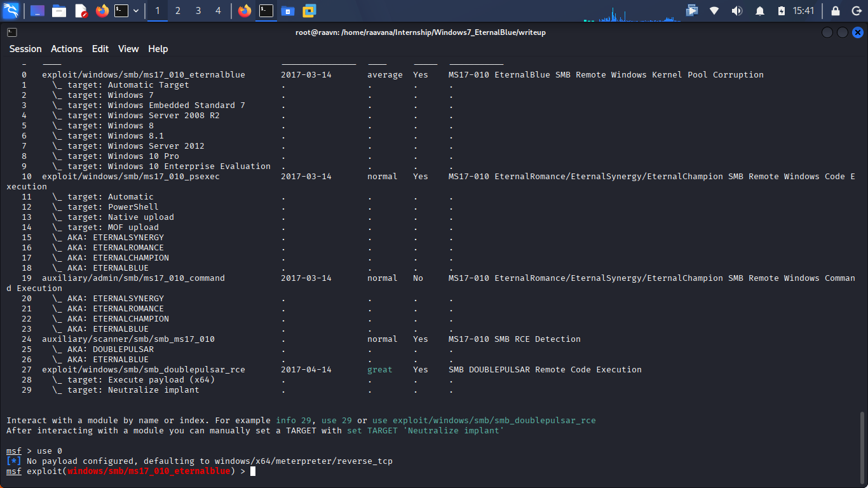Switch to workspace 1
Viewport: 868px width, 488px height.
coord(158,11)
